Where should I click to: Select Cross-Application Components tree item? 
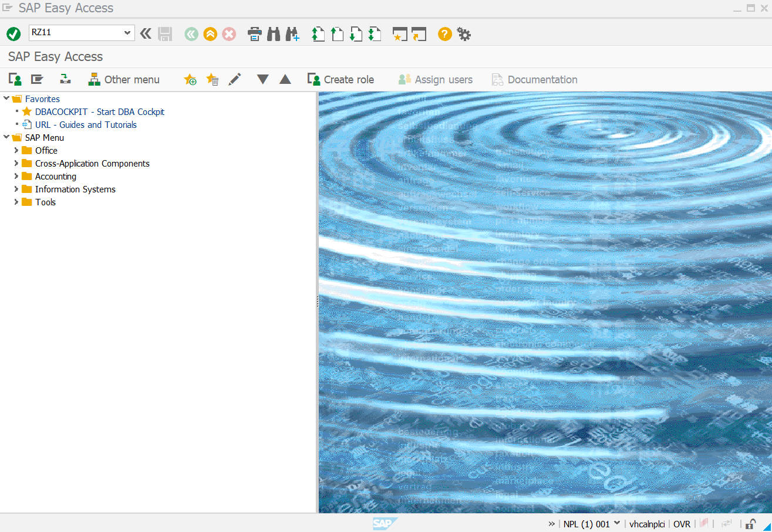[92, 163]
